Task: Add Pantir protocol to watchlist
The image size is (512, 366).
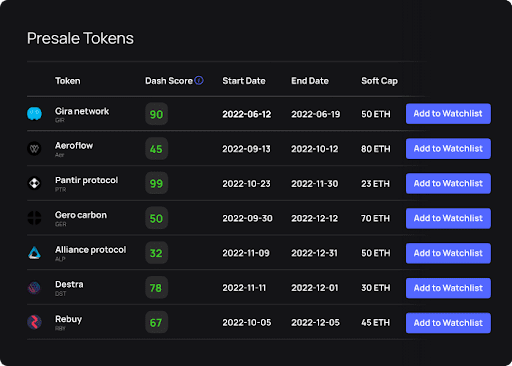Action: pos(448,183)
